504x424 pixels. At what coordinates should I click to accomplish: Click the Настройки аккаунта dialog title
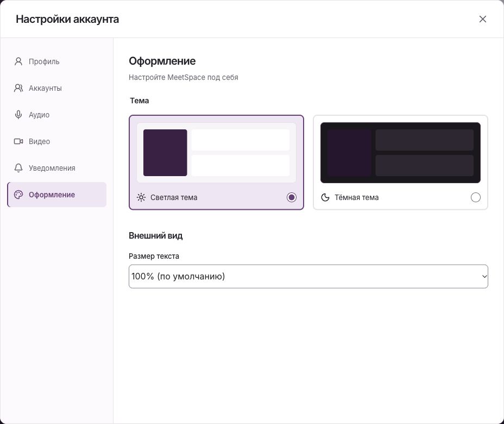pos(67,20)
